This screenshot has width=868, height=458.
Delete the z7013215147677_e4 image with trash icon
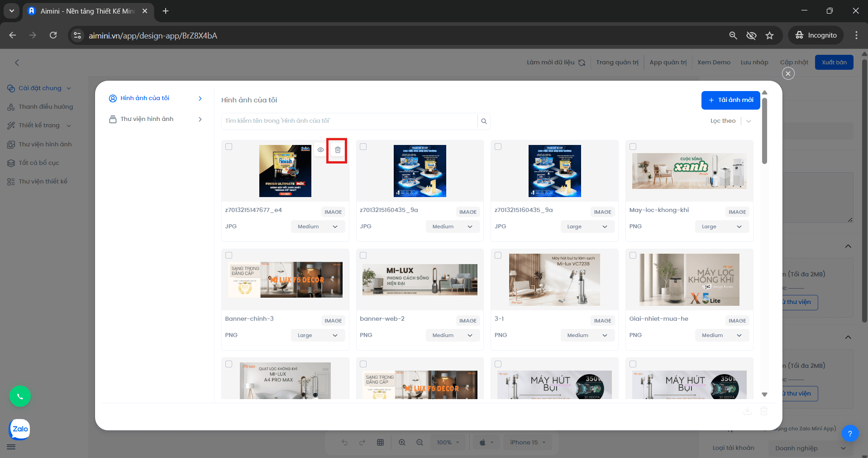338,150
